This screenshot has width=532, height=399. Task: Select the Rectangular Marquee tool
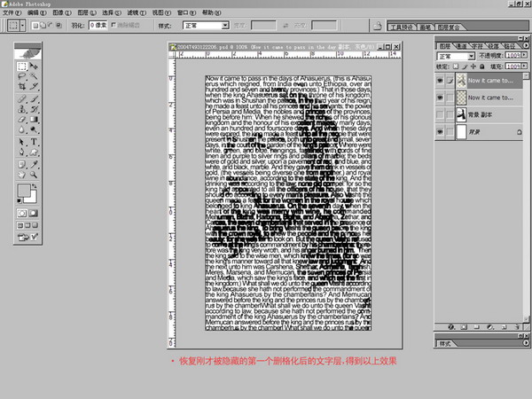click(22, 66)
